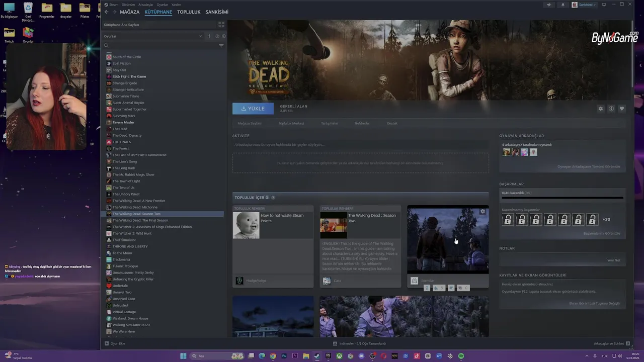Open the Arkadaşlar menu
This screenshot has height=362, width=644.
pos(146,5)
